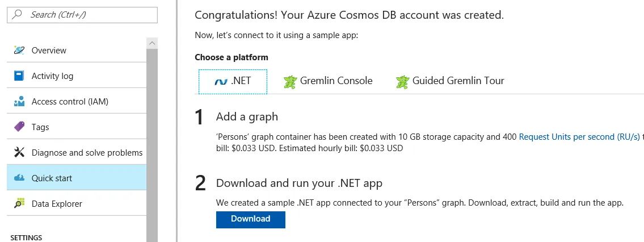
Task: Click the search magnifier icon
Action: [18, 15]
